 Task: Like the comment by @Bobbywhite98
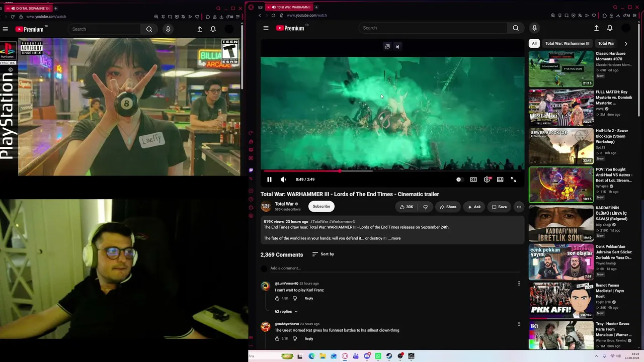[277, 338]
